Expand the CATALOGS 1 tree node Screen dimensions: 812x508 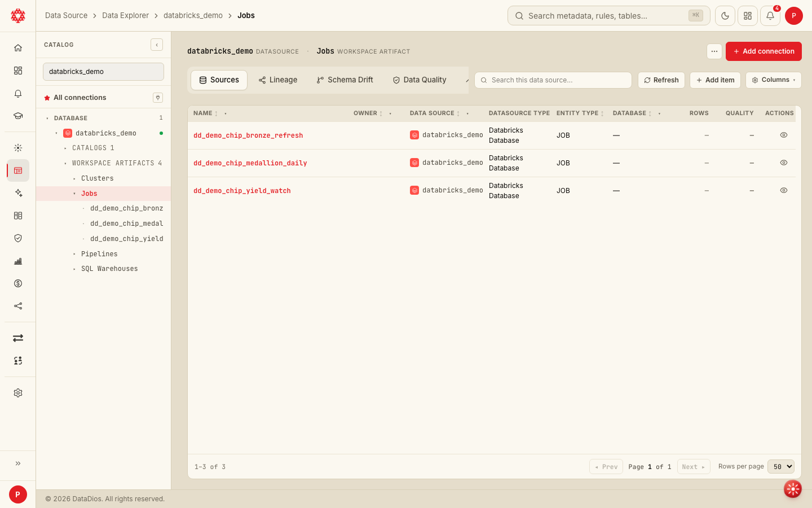(65, 148)
